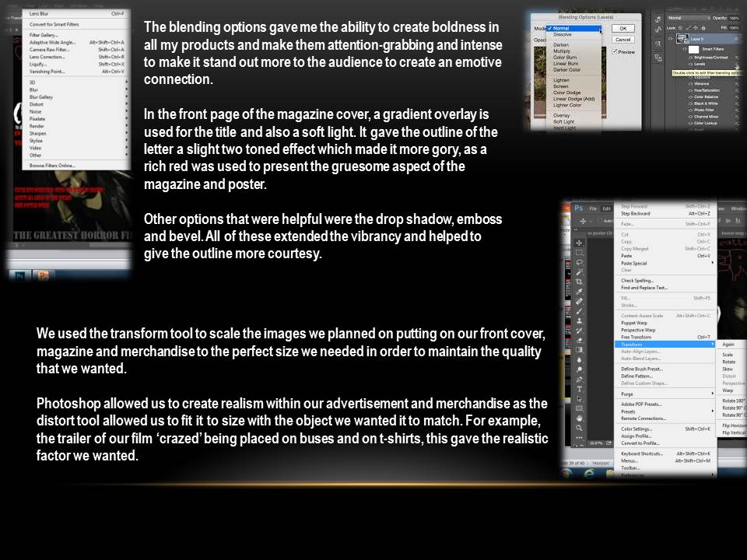Expand the Paste Special submenu

point(666,264)
